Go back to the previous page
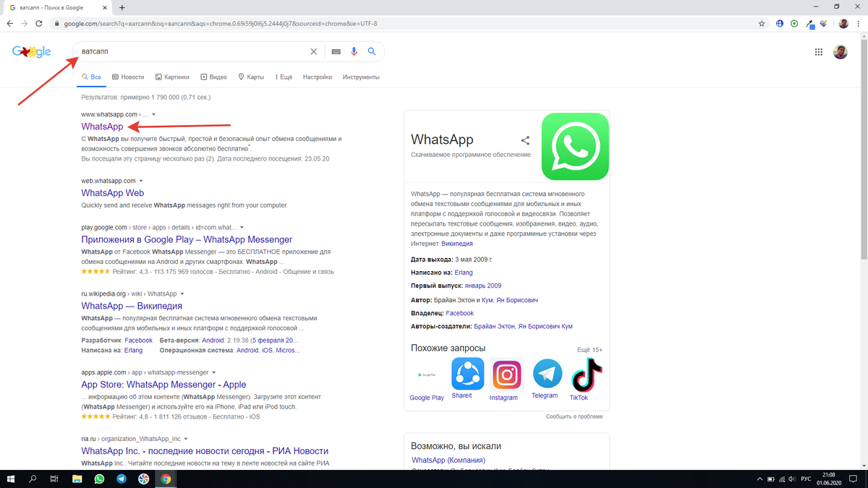Image resolution: width=868 pixels, height=488 pixels. point(9,23)
